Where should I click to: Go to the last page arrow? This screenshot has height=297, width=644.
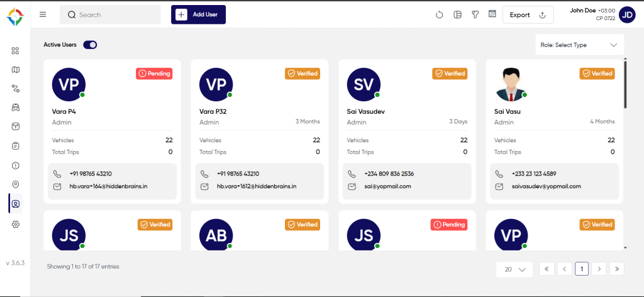tap(617, 269)
